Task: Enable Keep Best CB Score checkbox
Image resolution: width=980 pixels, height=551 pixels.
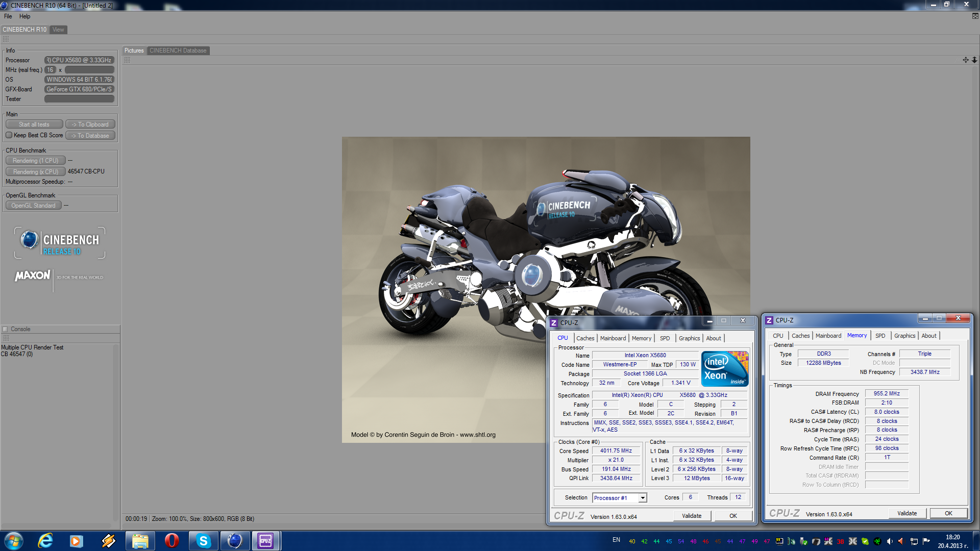Action: click(9, 135)
